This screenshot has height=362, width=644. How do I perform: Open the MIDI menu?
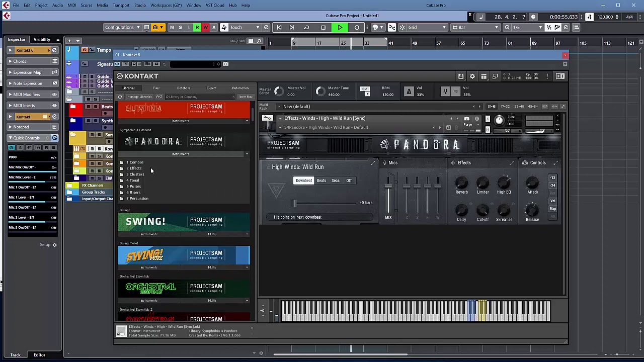pyautogui.click(x=72, y=5)
